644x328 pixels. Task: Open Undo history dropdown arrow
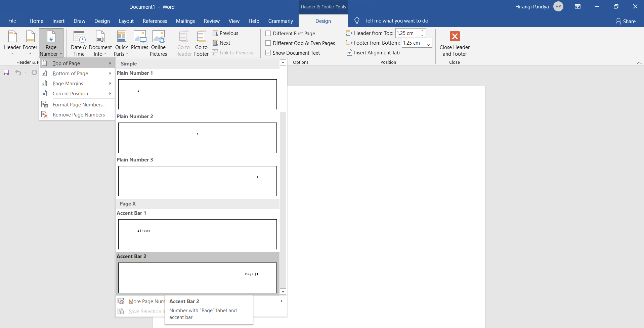point(26,73)
